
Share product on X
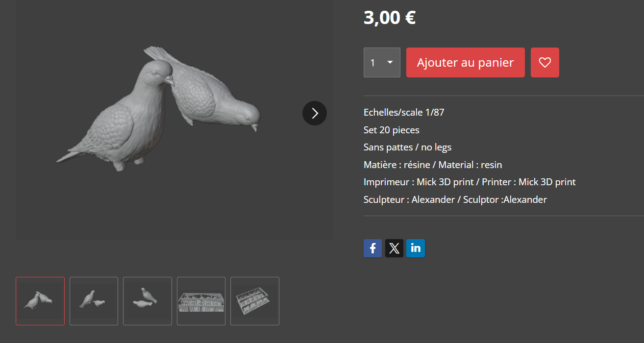tap(394, 248)
